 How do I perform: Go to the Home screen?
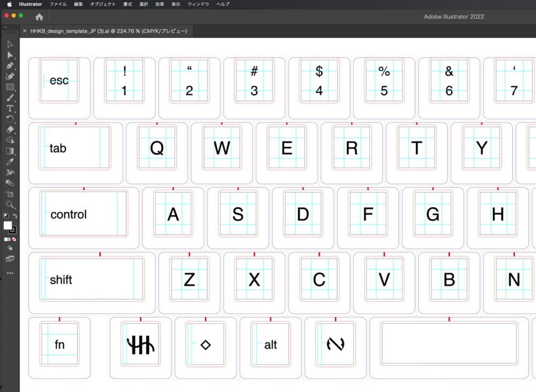(39, 17)
